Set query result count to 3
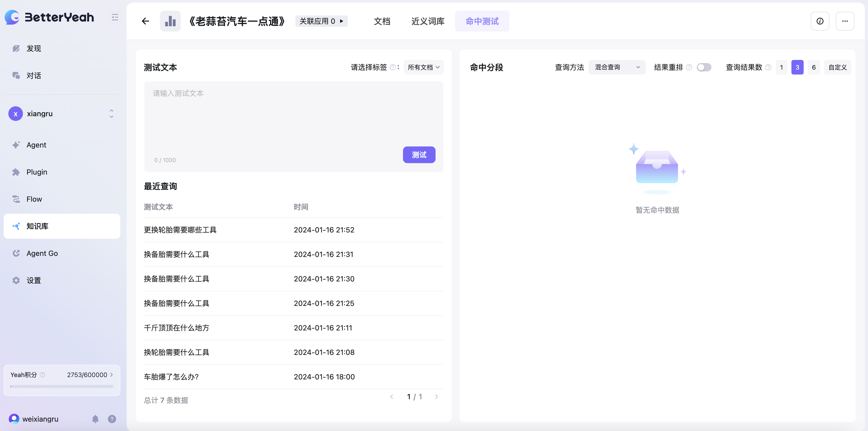 click(797, 67)
